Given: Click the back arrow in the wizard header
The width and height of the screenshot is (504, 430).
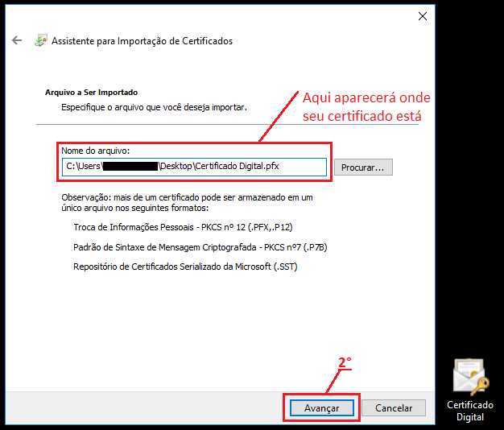Looking at the screenshot, I should pyautogui.click(x=17, y=40).
